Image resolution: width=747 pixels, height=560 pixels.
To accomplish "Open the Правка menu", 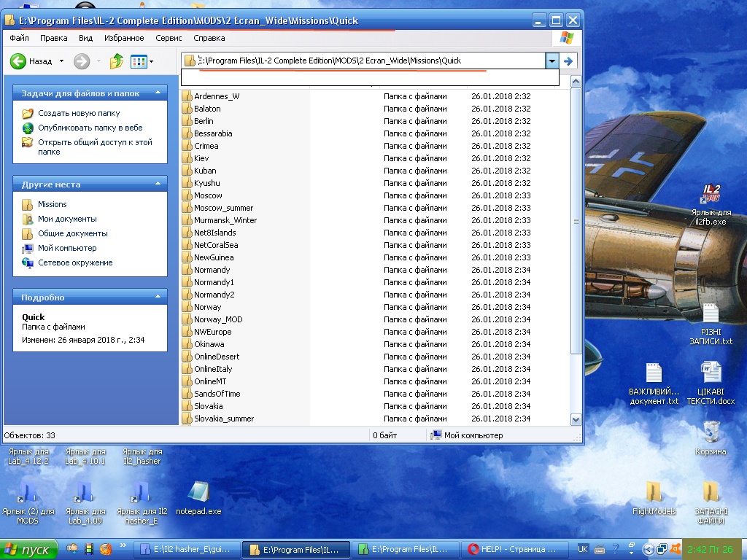I will pyautogui.click(x=53, y=38).
